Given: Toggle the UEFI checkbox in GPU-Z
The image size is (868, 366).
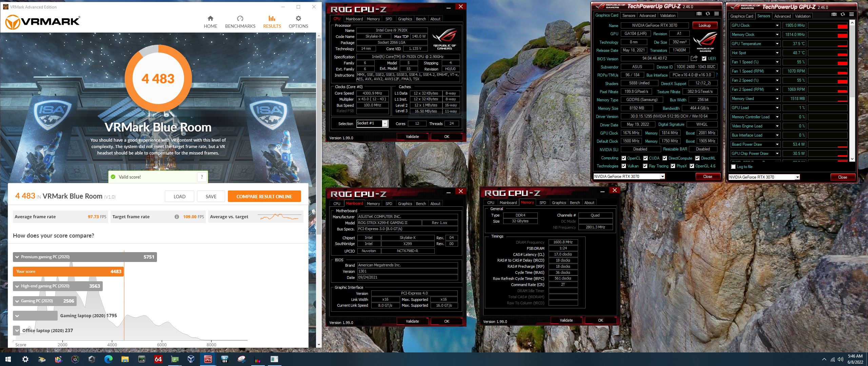Looking at the screenshot, I should click(704, 58).
